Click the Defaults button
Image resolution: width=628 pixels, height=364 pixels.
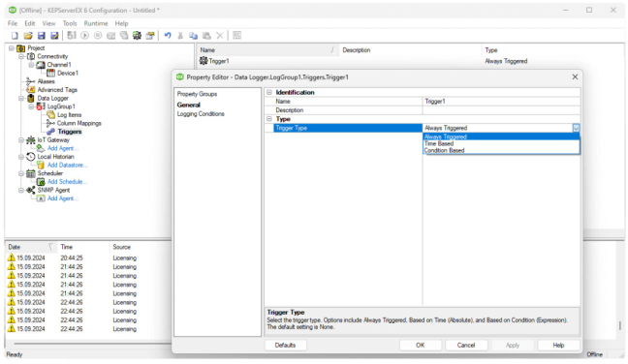click(286, 346)
